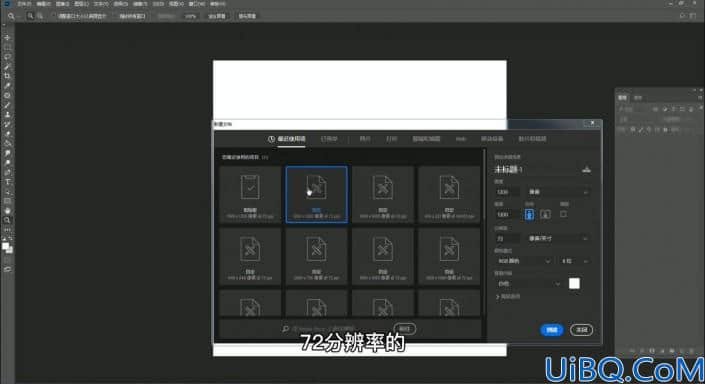
Task: Select the History Brush tool
Action: tap(7, 125)
